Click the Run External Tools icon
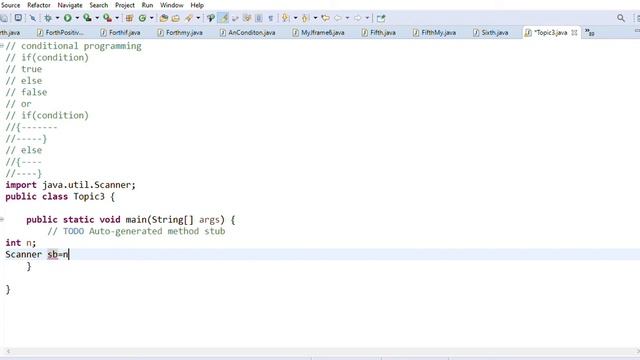Image resolution: width=640 pixels, height=360 pixels. pyautogui.click(x=107, y=18)
